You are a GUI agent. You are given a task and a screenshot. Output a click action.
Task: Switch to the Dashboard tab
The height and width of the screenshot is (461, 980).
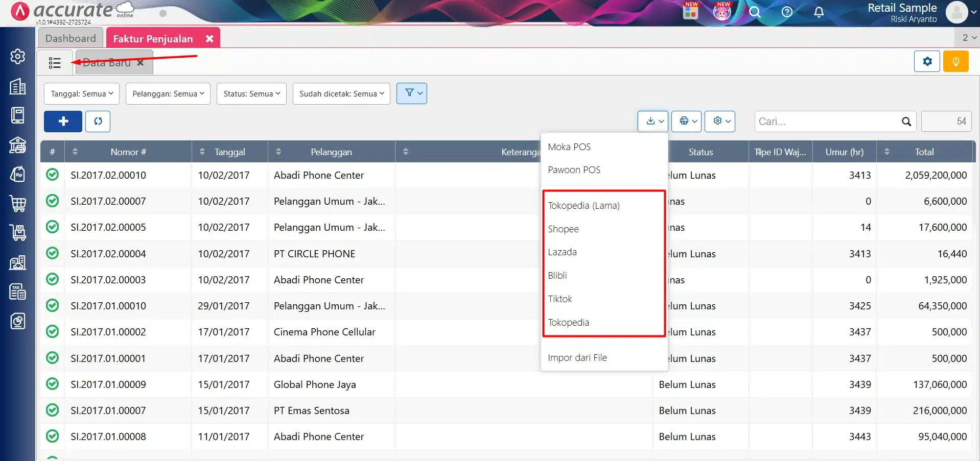tap(71, 38)
